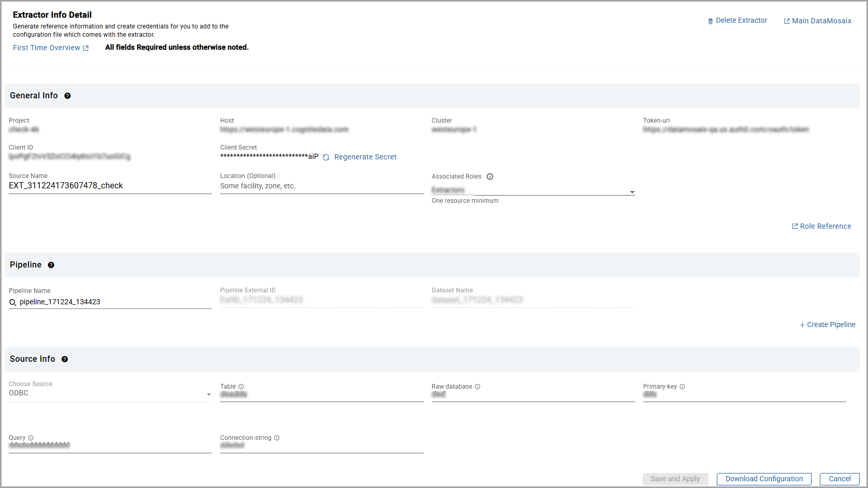Open the Choose Source ODBC dropdown
The height and width of the screenshot is (488, 868).
(x=209, y=394)
